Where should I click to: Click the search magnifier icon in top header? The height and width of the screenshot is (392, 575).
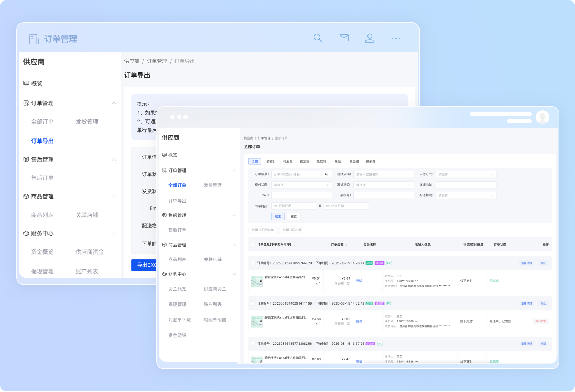(317, 38)
